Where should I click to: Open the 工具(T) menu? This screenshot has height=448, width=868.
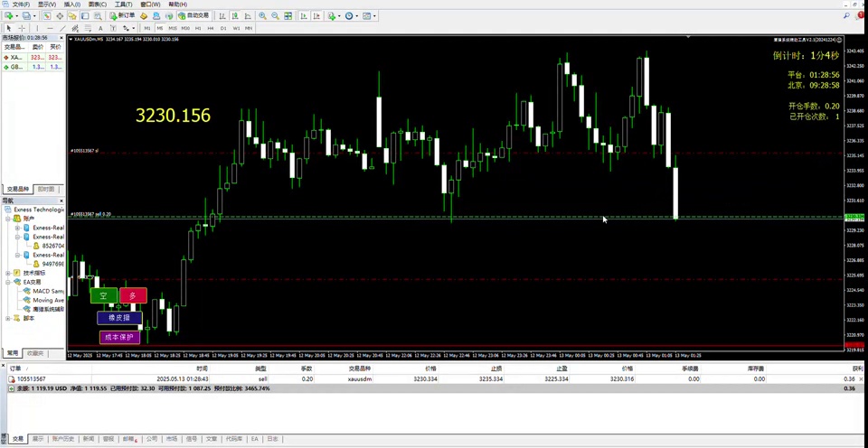(x=124, y=5)
